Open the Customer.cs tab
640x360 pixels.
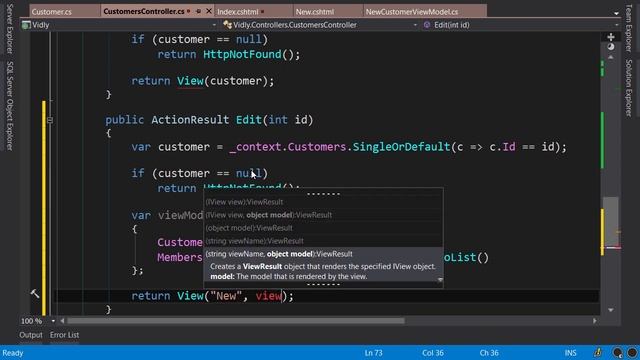tap(51, 12)
